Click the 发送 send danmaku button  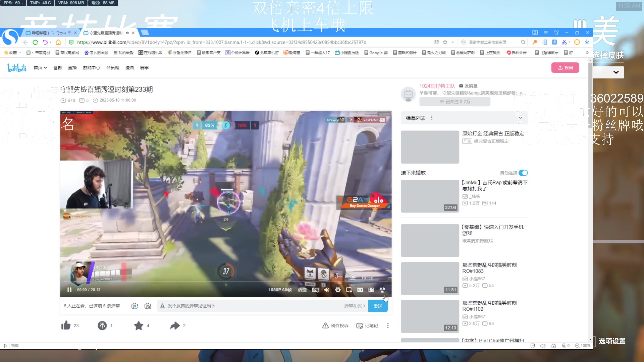(x=378, y=306)
